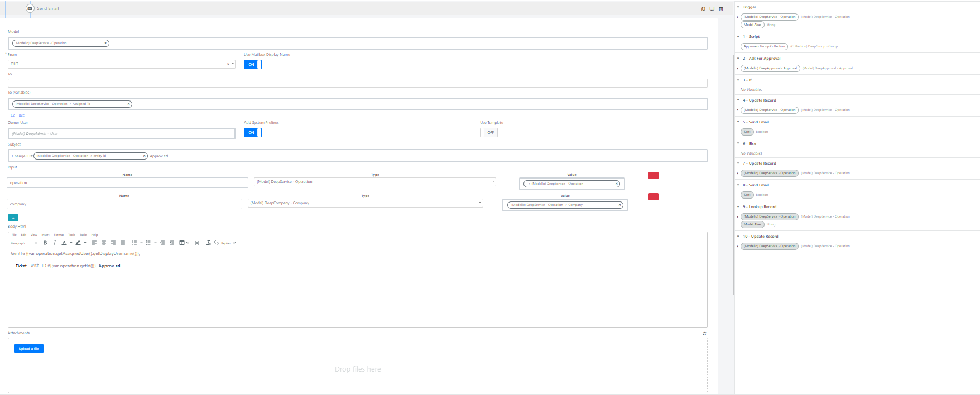The image size is (980, 395).
Task: Show the Bcc field link
Action: (x=22, y=115)
